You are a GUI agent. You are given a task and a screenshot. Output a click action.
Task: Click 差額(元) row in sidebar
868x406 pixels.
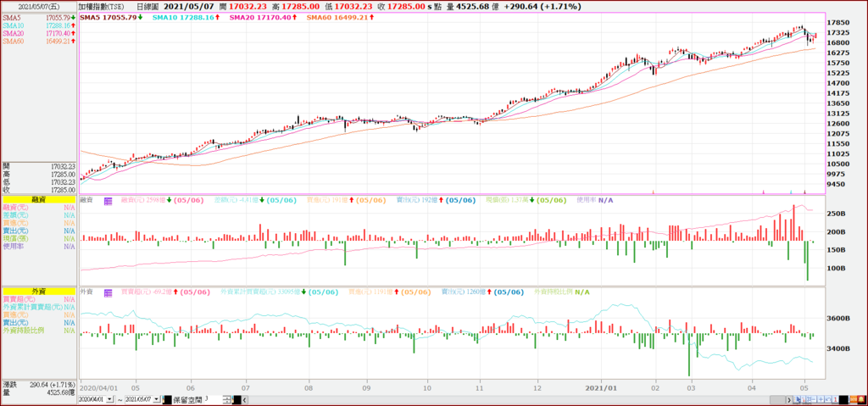tap(39, 215)
